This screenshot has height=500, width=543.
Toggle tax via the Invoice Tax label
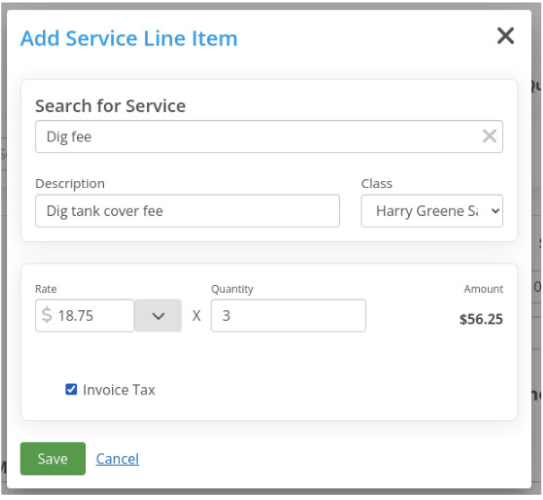tap(119, 390)
